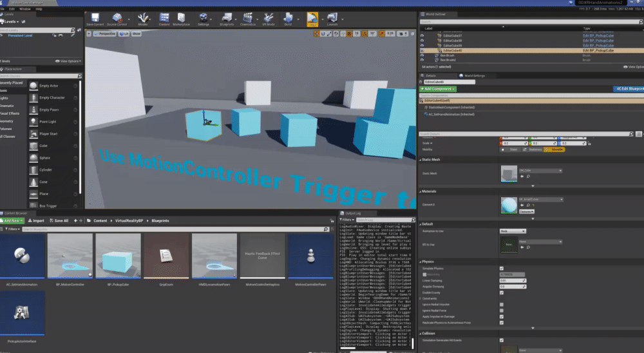Open Source Control from the toolbar

pyautogui.click(x=117, y=19)
